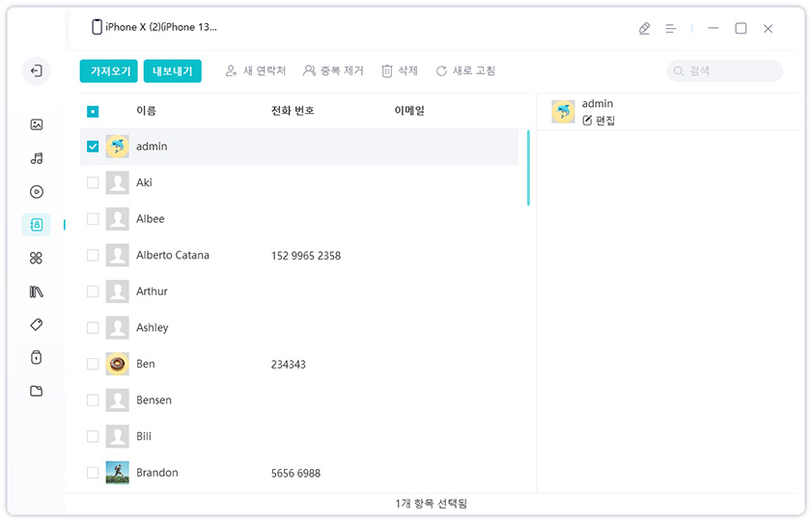
Task: Click the 이름 name column header
Action: (146, 111)
